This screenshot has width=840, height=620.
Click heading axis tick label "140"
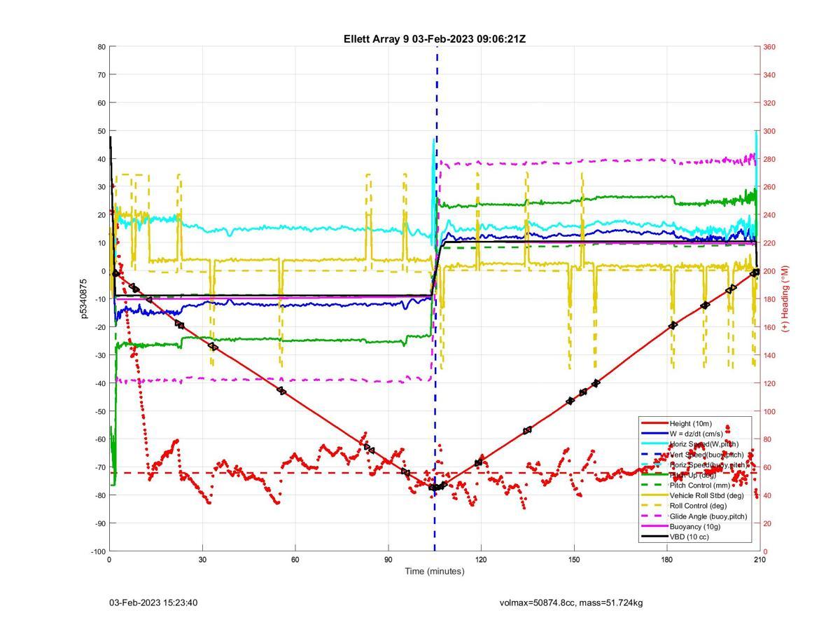point(769,355)
